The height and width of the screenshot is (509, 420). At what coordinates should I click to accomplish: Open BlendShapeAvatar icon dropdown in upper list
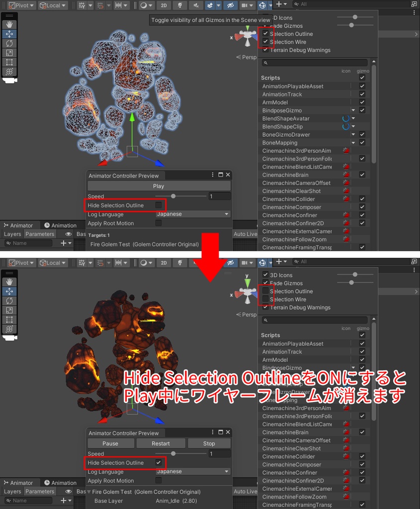[x=353, y=118]
